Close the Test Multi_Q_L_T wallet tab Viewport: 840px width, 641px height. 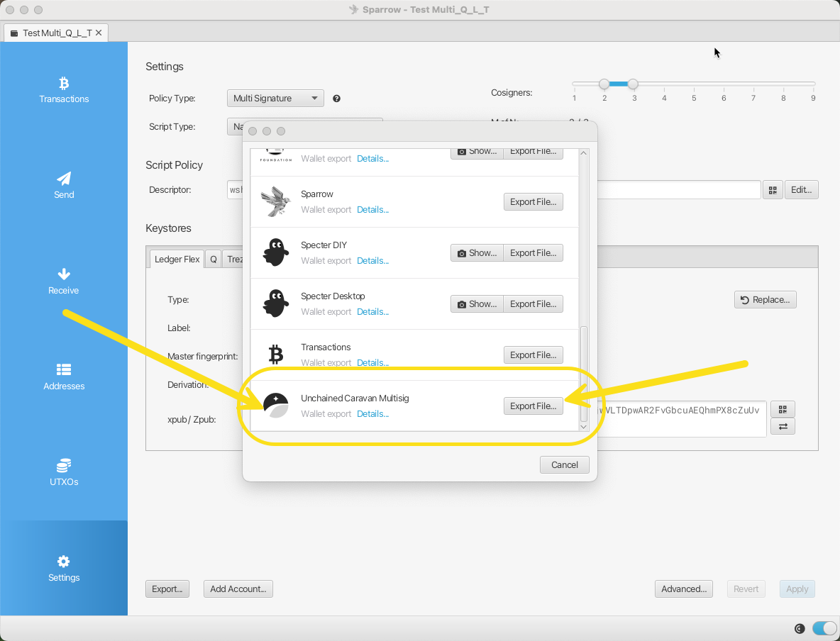click(99, 33)
